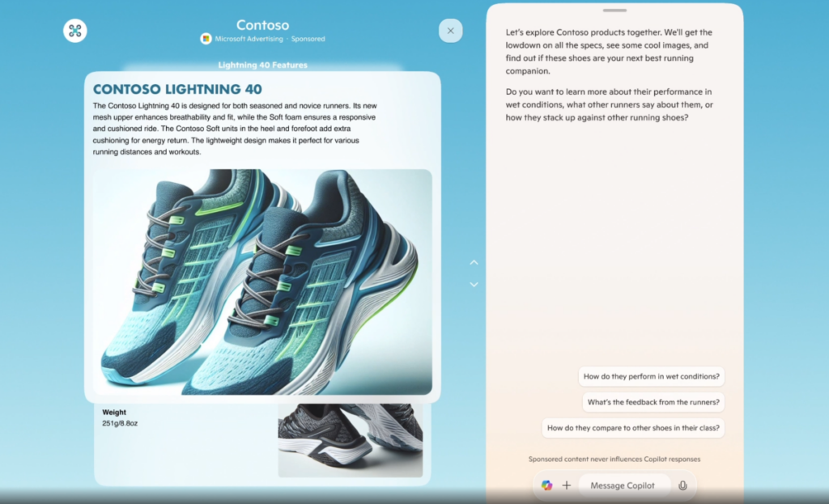
Task: Click the 'Microsoft Advertising' text
Action: 249,39
